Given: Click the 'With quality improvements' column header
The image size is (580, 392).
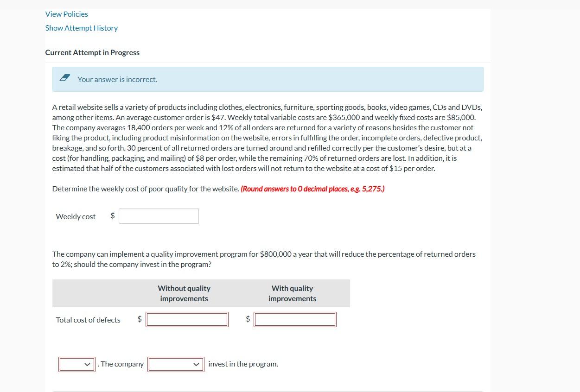Looking at the screenshot, I should click(292, 293).
